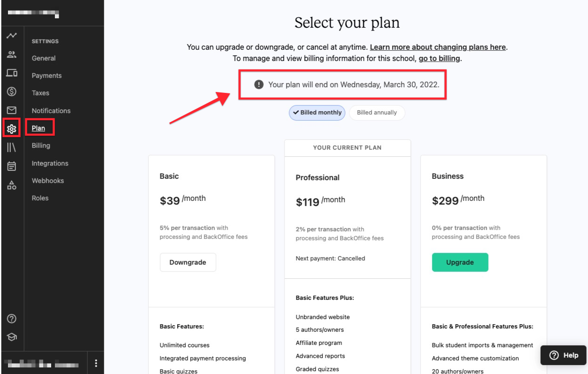Open the Users icon in sidebar
The image size is (588, 374).
click(x=12, y=54)
